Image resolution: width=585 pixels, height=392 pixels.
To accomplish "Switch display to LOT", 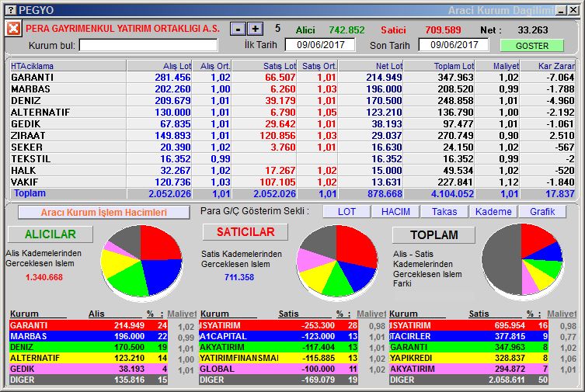I will point(346,212).
